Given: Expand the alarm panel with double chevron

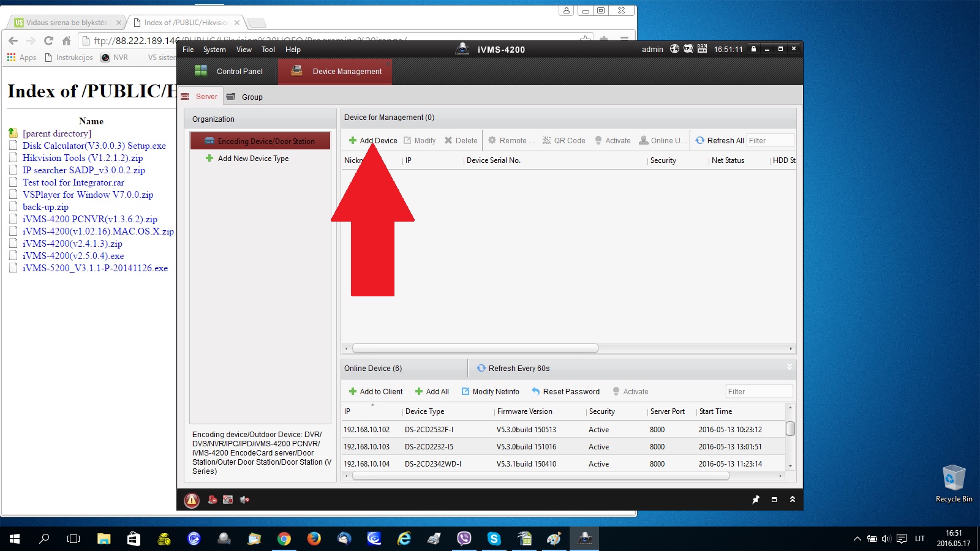Looking at the screenshot, I should 792,500.
